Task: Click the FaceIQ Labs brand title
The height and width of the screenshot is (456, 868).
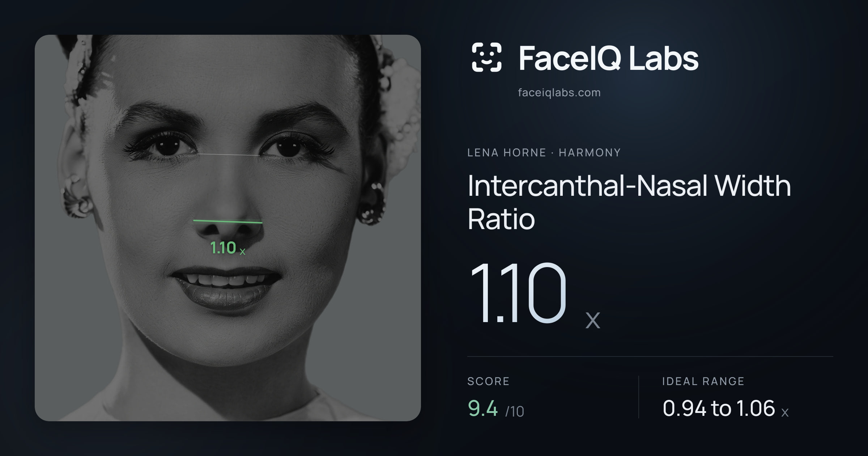Action: pyautogui.click(x=609, y=58)
